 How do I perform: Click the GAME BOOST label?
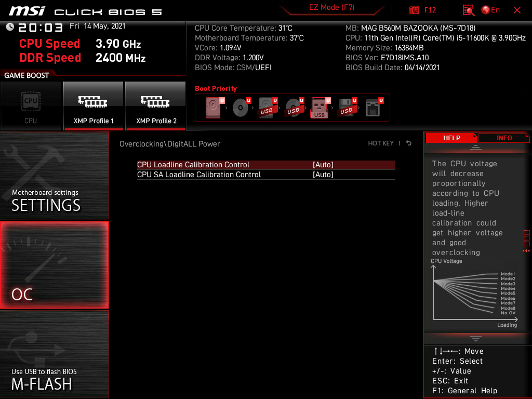[x=26, y=75]
